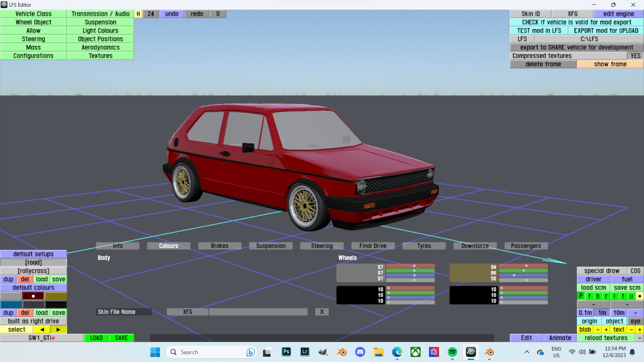
Task: Open Spotify from the taskbar
Action: click(452, 352)
